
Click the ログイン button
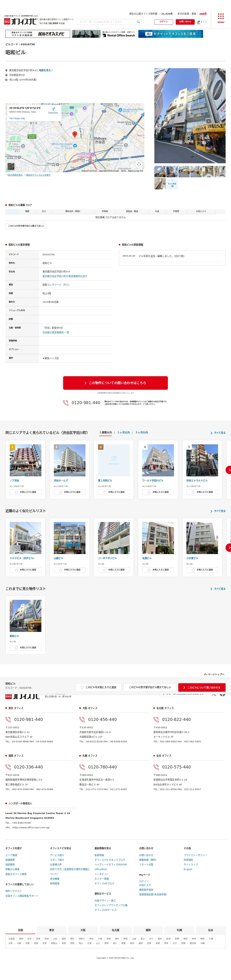point(163,22)
